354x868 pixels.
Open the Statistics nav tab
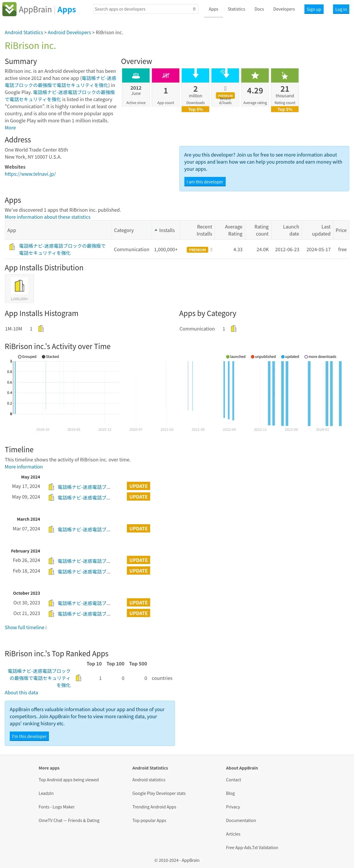click(236, 9)
